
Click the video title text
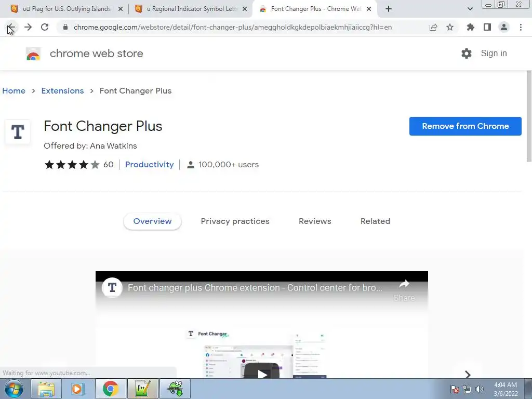(255, 288)
